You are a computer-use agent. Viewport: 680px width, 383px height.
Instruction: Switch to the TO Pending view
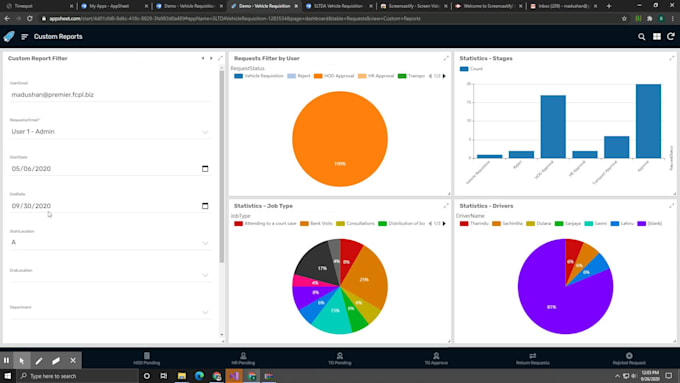click(340, 358)
